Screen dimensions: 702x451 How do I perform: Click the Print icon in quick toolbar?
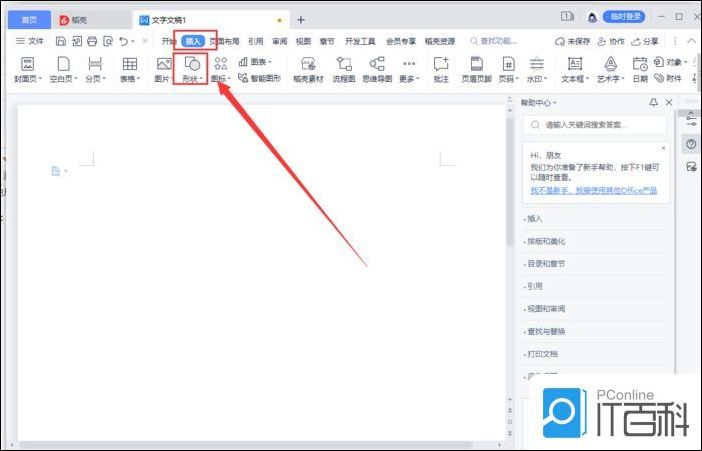[92, 41]
